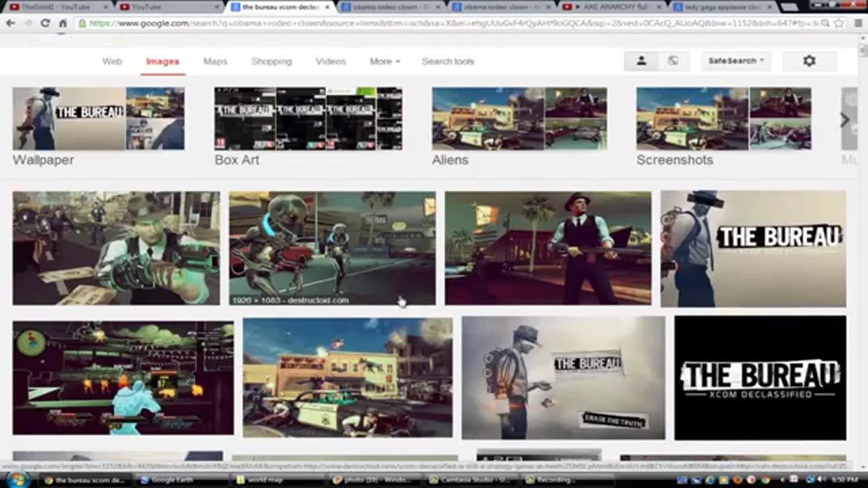Open the browser home page icon
Image resolution: width=868 pixels, height=488 pixels.
click(x=62, y=23)
